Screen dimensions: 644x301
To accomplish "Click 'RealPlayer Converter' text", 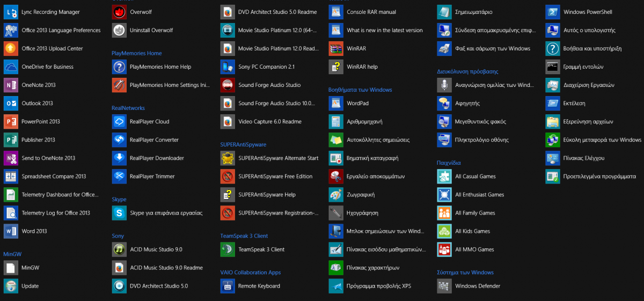I will [x=154, y=140].
